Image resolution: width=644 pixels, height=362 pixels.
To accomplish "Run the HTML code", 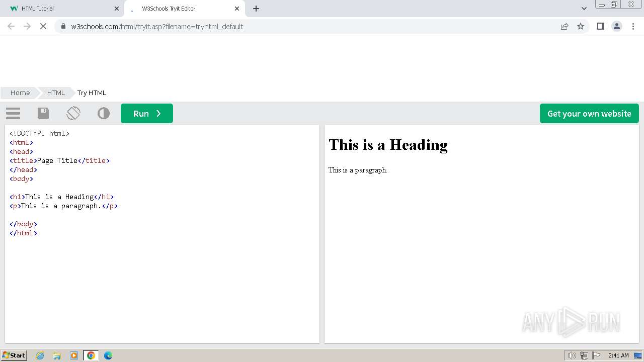I will coord(147,114).
